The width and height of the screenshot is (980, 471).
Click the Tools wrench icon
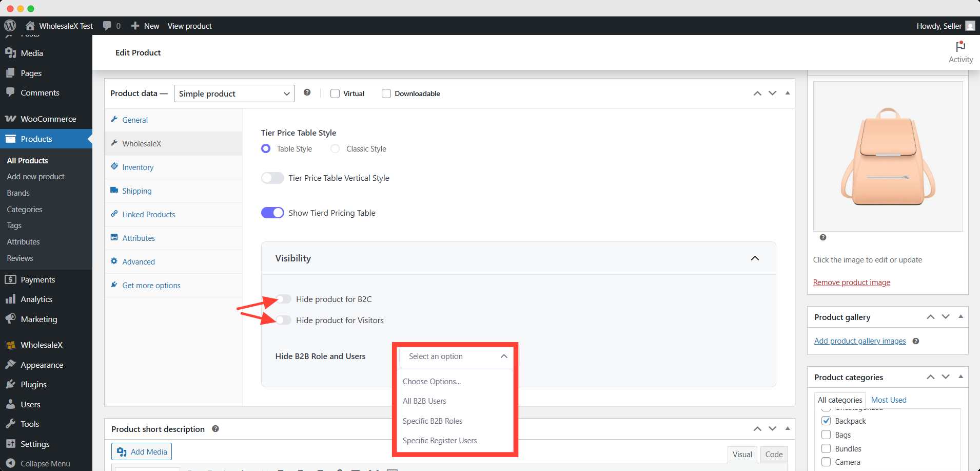pos(10,424)
